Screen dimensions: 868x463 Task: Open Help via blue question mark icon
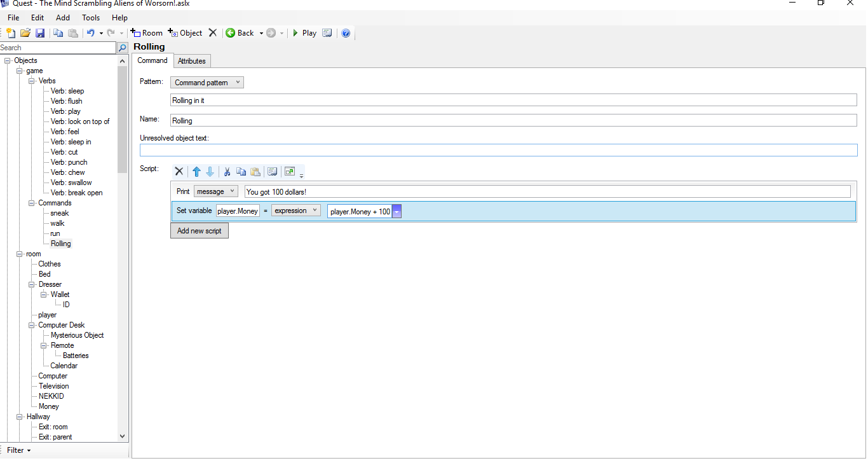pos(346,33)
